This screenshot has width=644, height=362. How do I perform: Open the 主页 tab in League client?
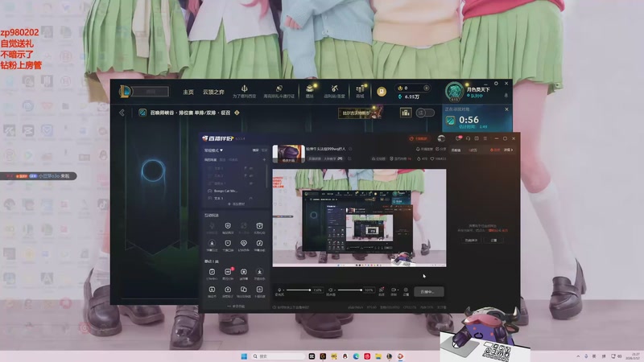point(188,92)
